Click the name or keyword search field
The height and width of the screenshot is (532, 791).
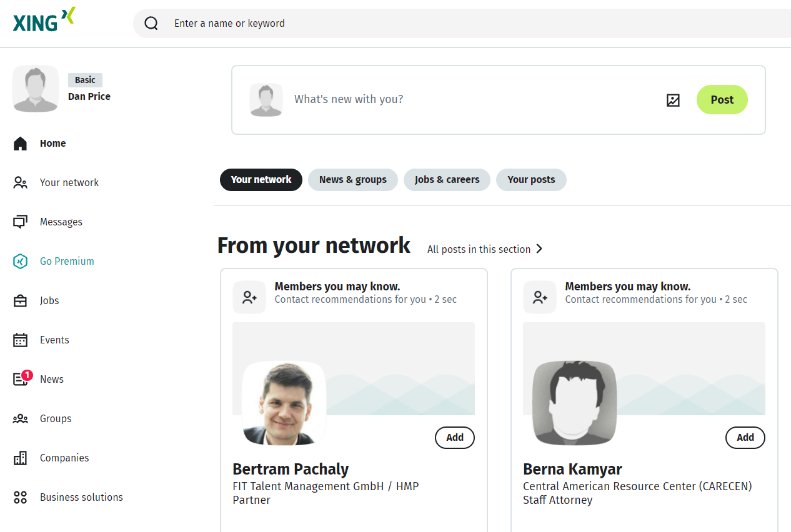coord(312,23)
